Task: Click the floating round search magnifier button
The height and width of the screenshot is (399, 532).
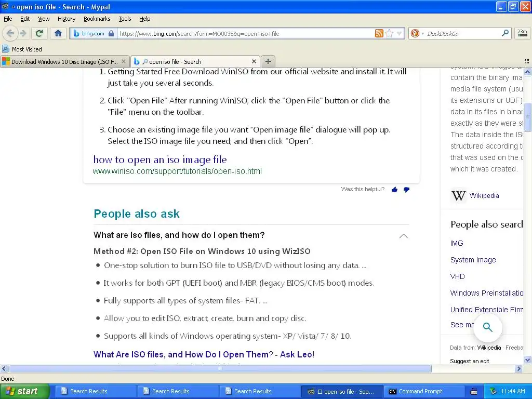Action: tap(487, 327)
